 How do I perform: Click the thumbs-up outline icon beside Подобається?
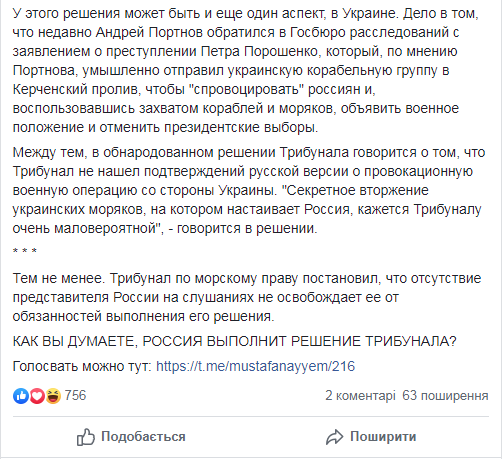86,437
